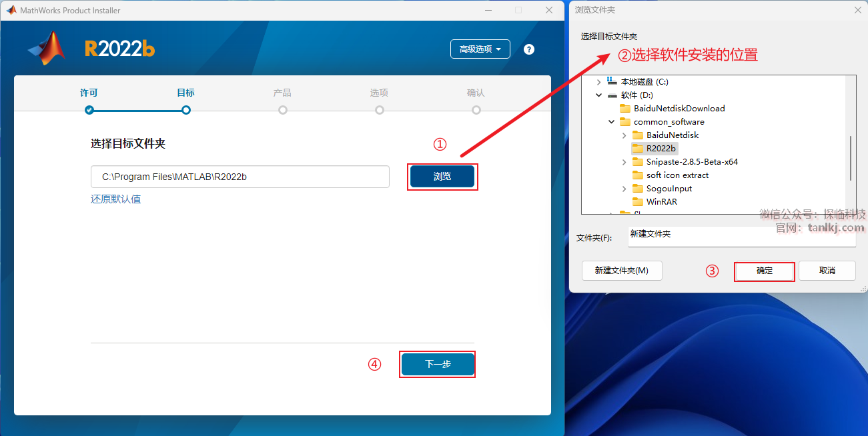Click the MATLAB logo in installer header

click(x=47, y=49)
